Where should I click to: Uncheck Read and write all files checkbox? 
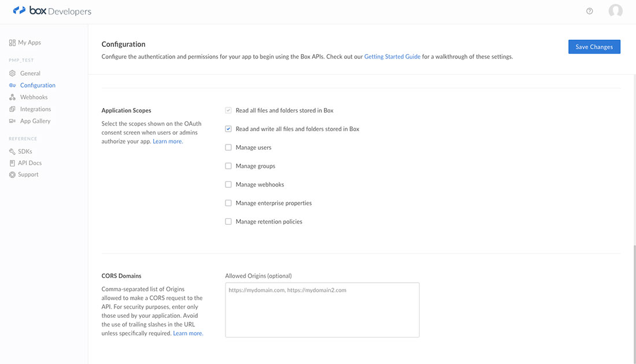[x=228, y=129]
